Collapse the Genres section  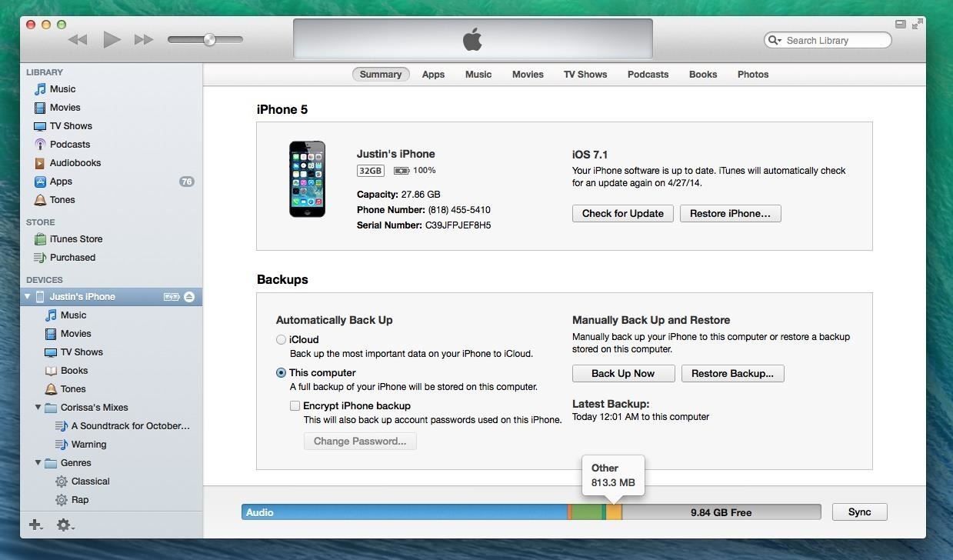[38, 462]
